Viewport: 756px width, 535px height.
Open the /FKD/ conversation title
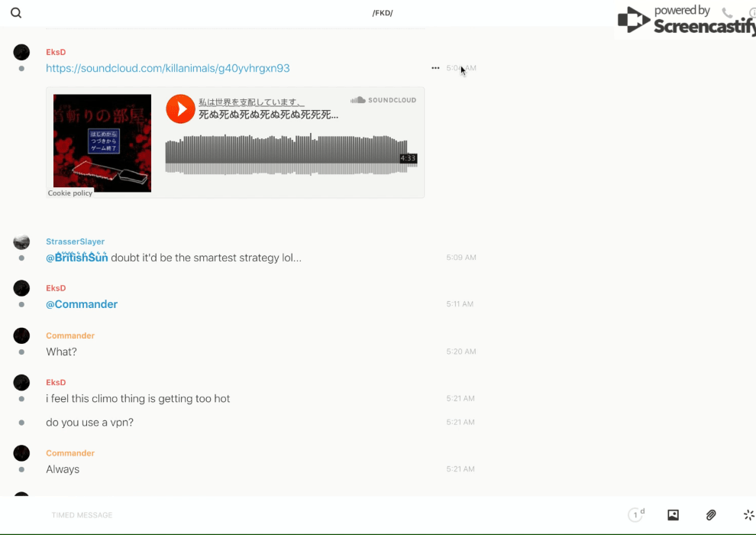click(x=382, y=13)
